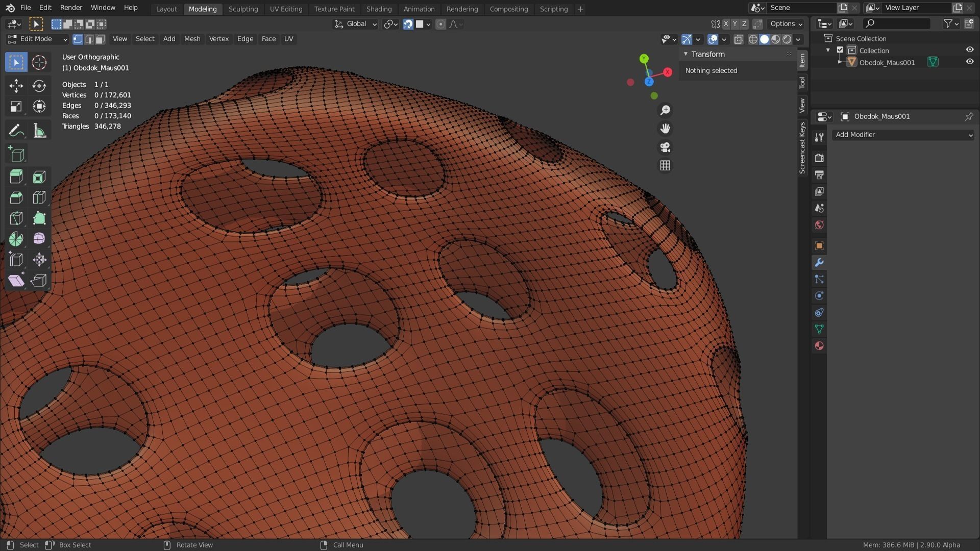980x551 pixels.
Task: Switch to rendered shading mode
Action: point(787,39)
